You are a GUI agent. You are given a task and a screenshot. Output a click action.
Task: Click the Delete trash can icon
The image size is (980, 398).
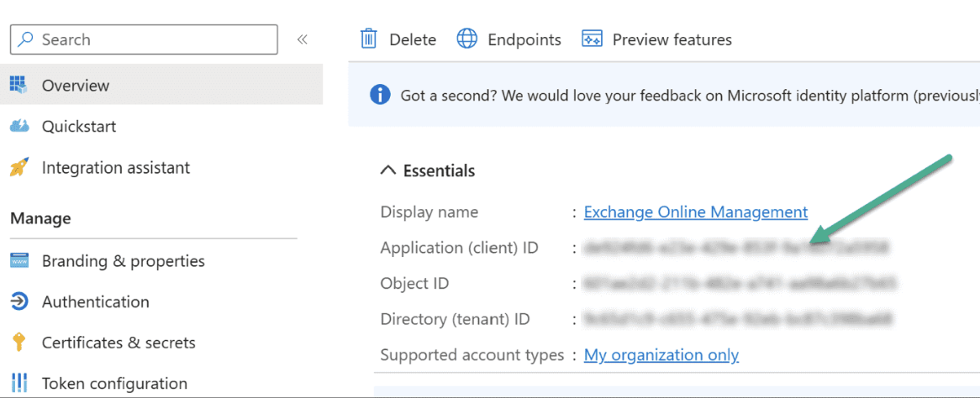(x=368, y=39)
